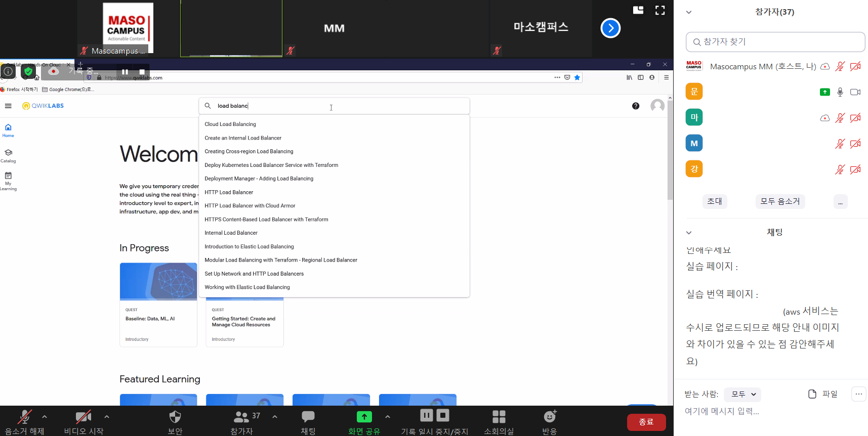Open Catalog in the Qwiklabs sidebar

point(8,156)
